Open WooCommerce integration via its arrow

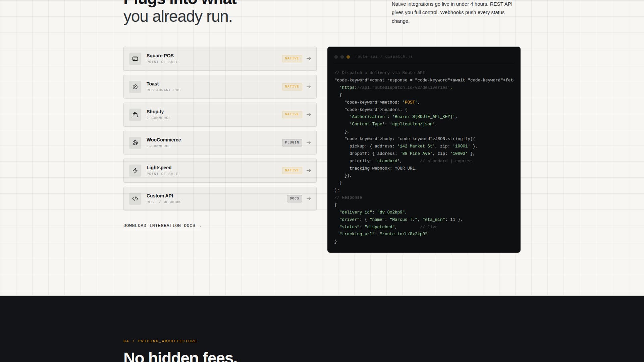click(x=309, y=143)
